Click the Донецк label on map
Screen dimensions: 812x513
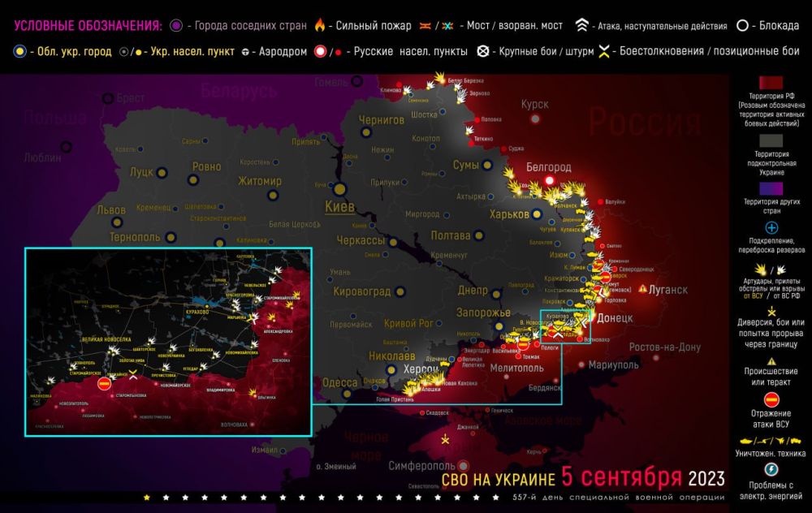(x=615, y=318)
